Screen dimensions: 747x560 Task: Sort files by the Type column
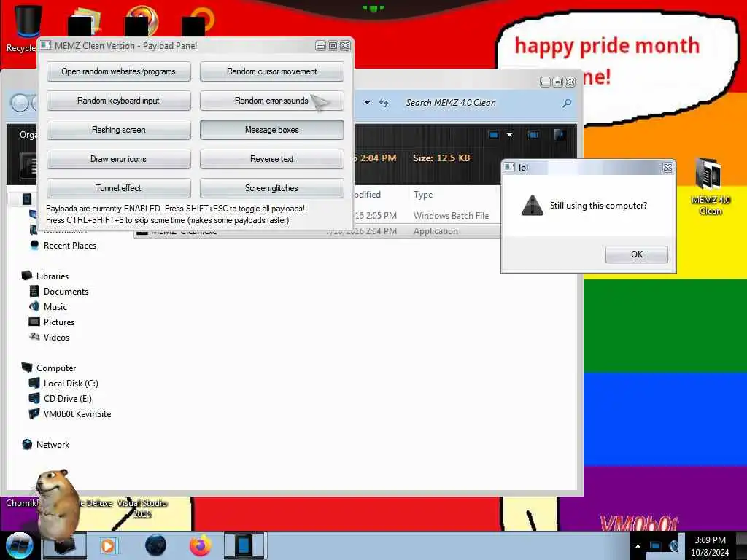[x=423, y=194]
